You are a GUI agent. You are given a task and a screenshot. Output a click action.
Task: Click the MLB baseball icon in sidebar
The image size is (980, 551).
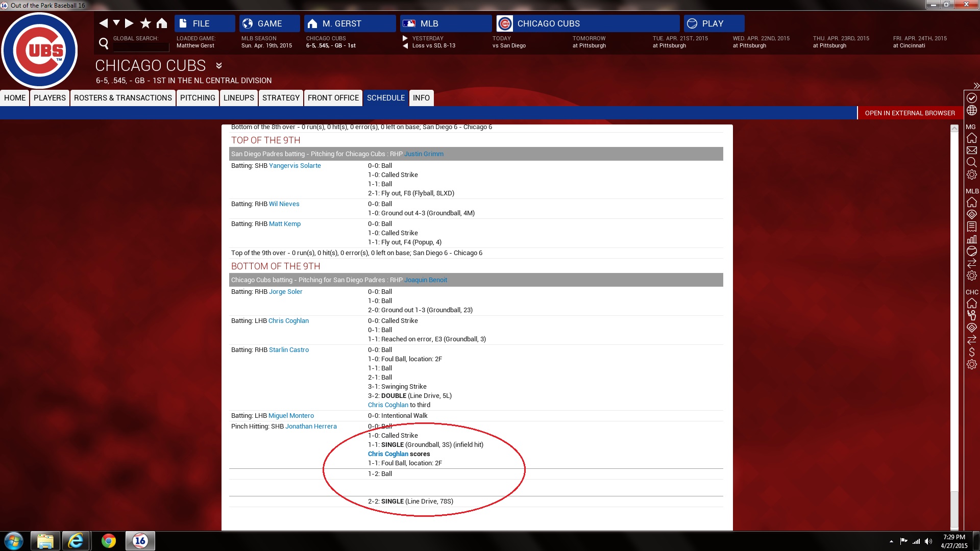point(971,251)
